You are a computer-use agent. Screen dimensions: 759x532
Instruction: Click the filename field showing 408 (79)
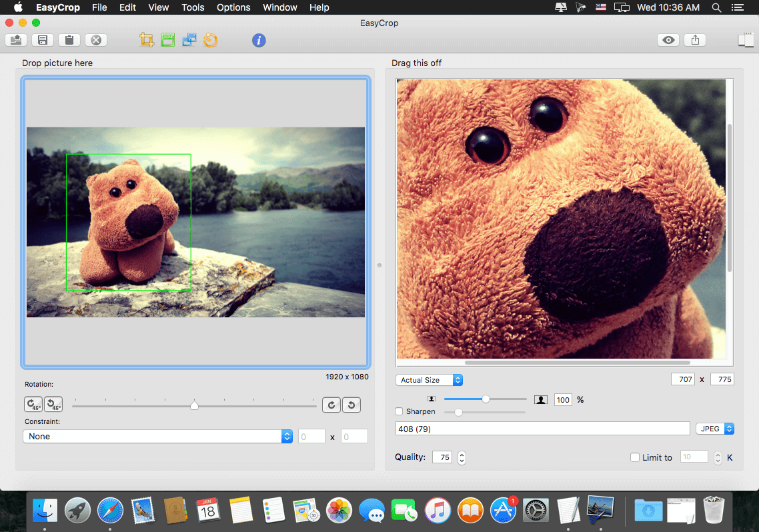[x=543, y=429]
